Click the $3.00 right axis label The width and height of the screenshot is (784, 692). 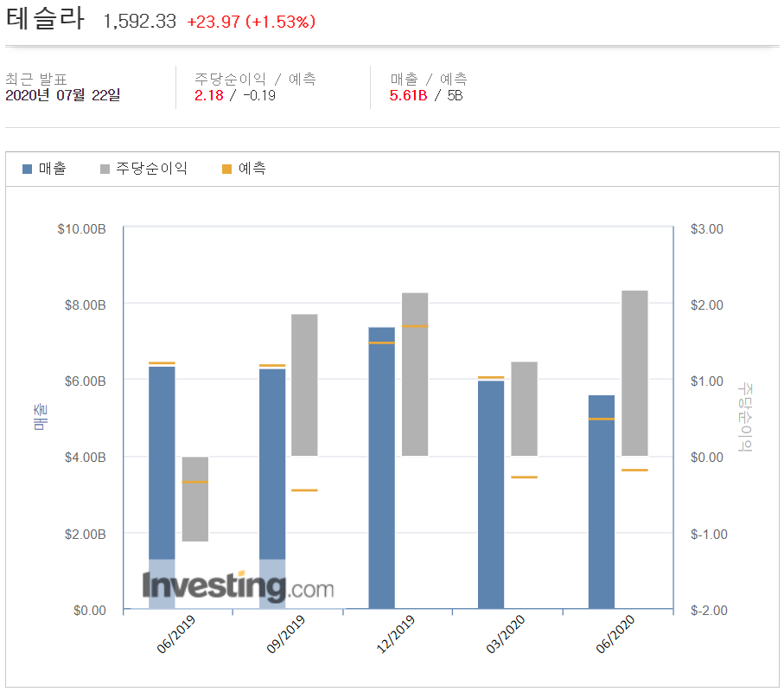pos(707,229)
